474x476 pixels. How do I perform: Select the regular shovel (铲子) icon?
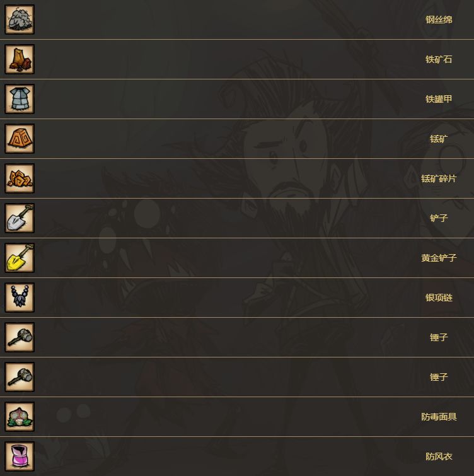pos(20,218)
